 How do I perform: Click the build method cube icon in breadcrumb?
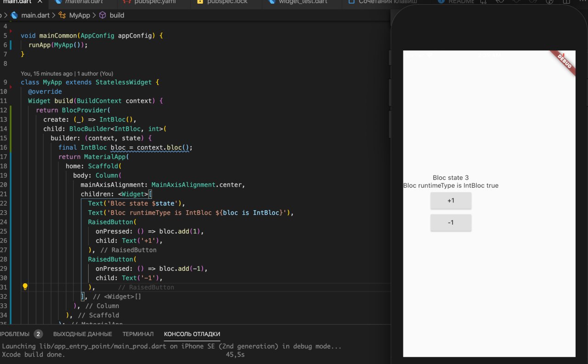coord(102,15)
